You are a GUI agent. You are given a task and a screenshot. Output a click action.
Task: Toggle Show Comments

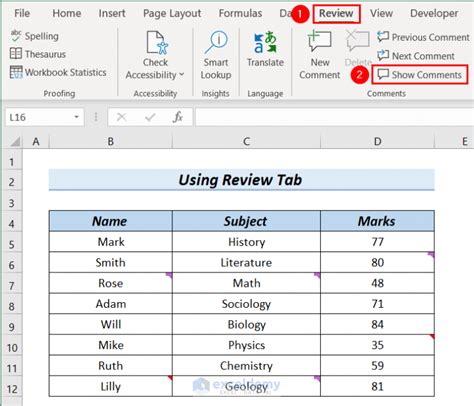pyautogui.click(x=420, y=75)
